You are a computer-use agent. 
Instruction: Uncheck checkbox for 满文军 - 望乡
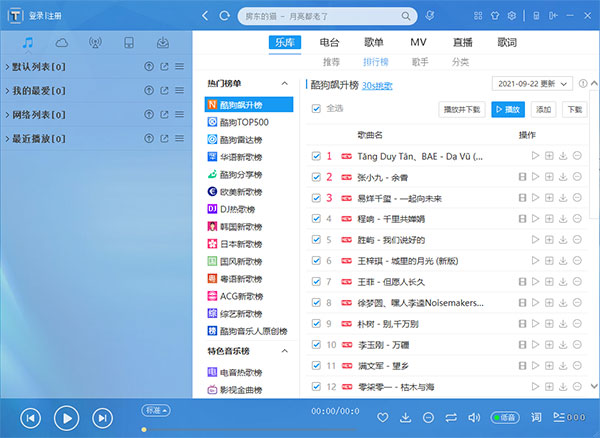316,365
